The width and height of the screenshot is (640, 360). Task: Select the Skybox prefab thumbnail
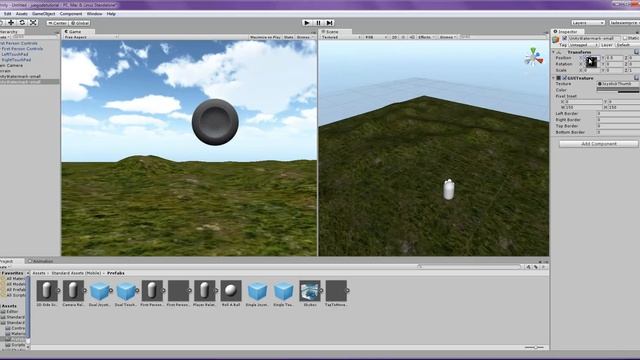310,291
